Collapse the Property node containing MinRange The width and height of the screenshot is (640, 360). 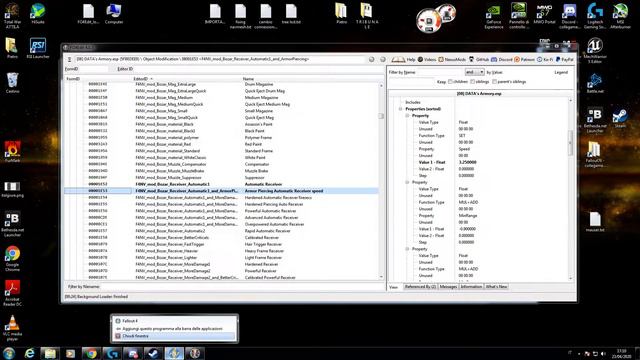(x=407, y=182)
